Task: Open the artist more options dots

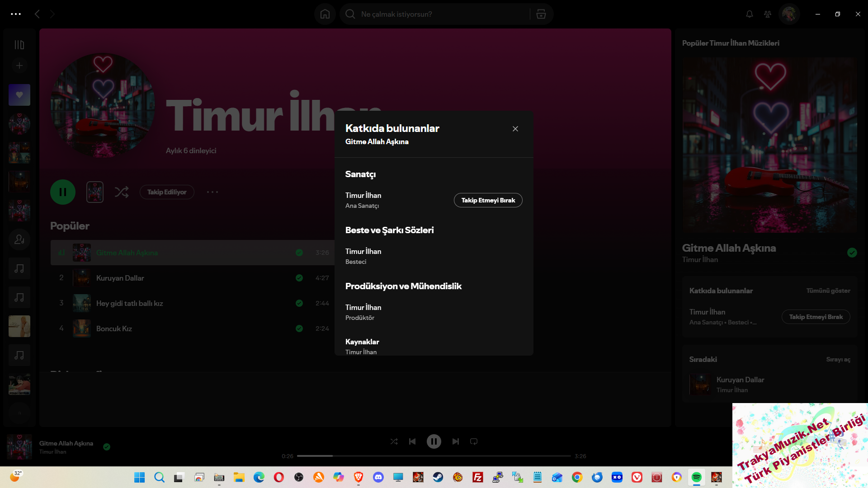Action: pyautogui.click(x=212, y=192)
